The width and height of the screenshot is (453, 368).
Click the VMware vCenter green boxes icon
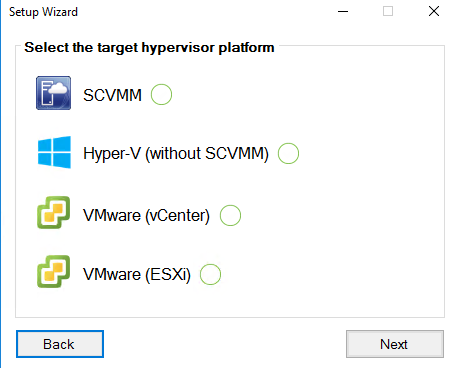click(53, 212)
